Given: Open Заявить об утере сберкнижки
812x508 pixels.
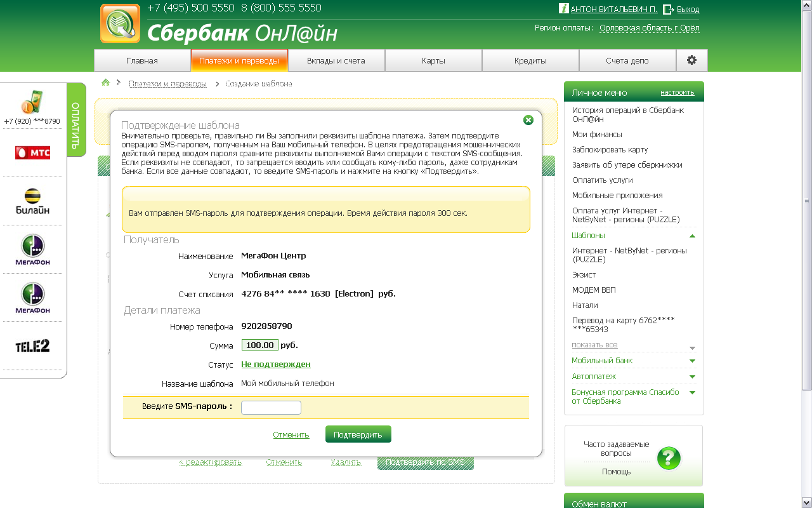Looking at the screenshot, I should tap(627, 165).
